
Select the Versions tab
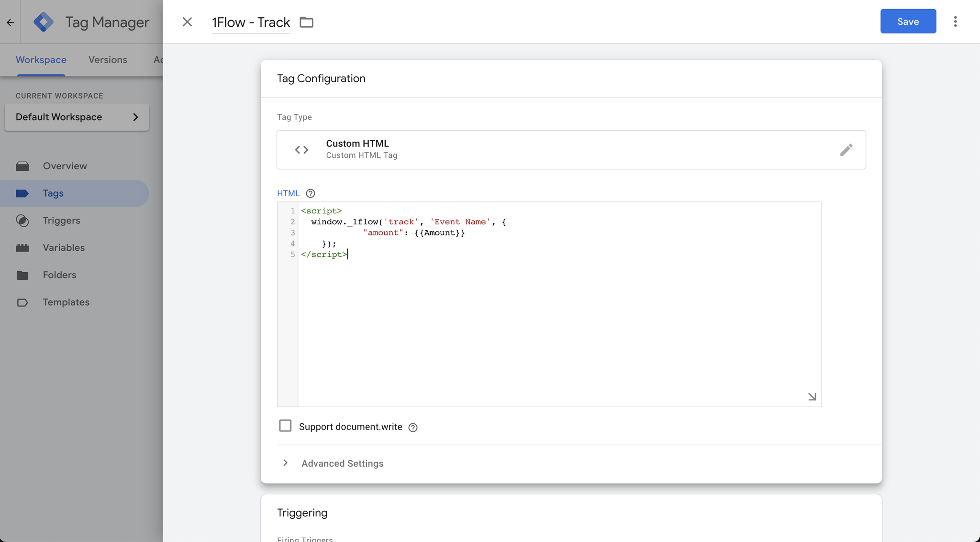coord(108,60)
